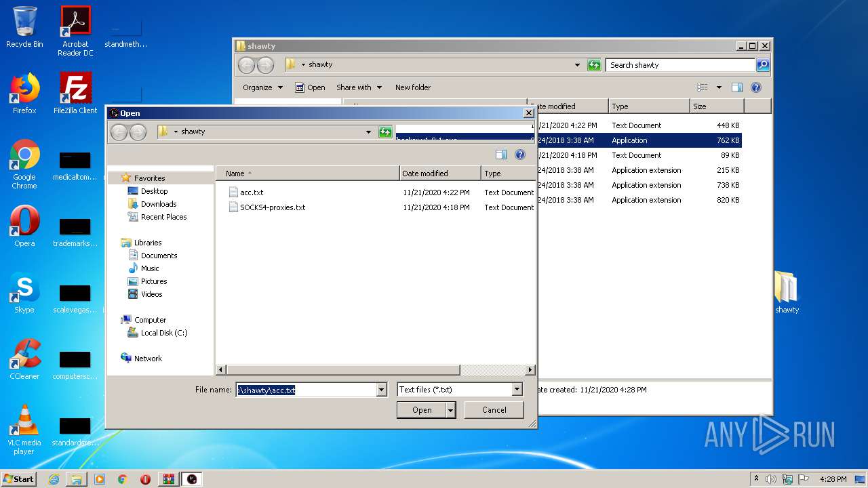Screen dimensions: 868x488
Task: Refresh the shawty Explorer window address bar
Action: point(594,65)
